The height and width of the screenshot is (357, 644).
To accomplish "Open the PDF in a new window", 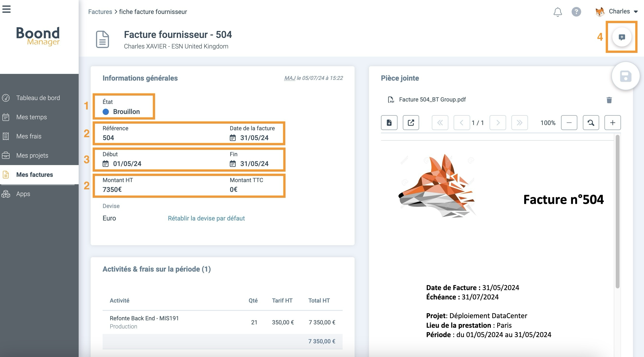I will point(411,123).
